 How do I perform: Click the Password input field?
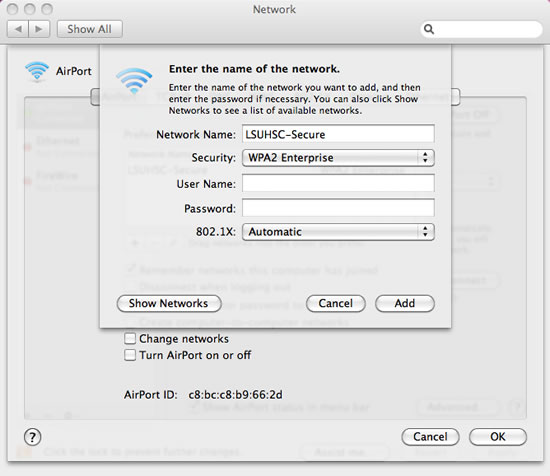[x=338, y=208]
